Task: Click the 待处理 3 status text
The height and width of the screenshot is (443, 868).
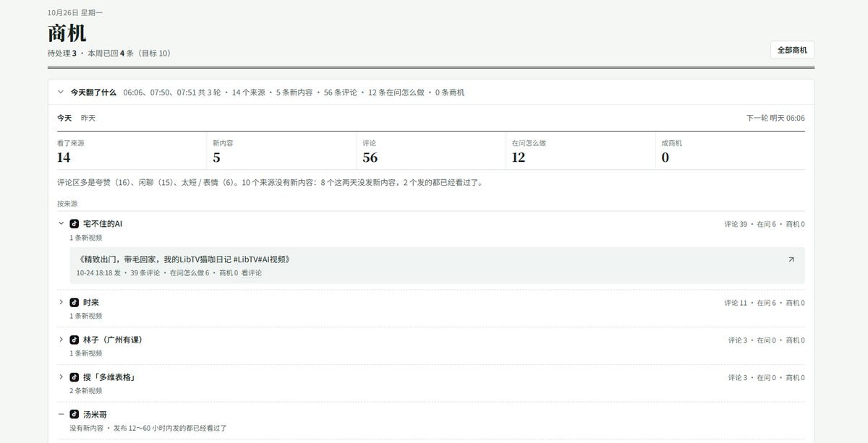Action: tap(62, 53)
